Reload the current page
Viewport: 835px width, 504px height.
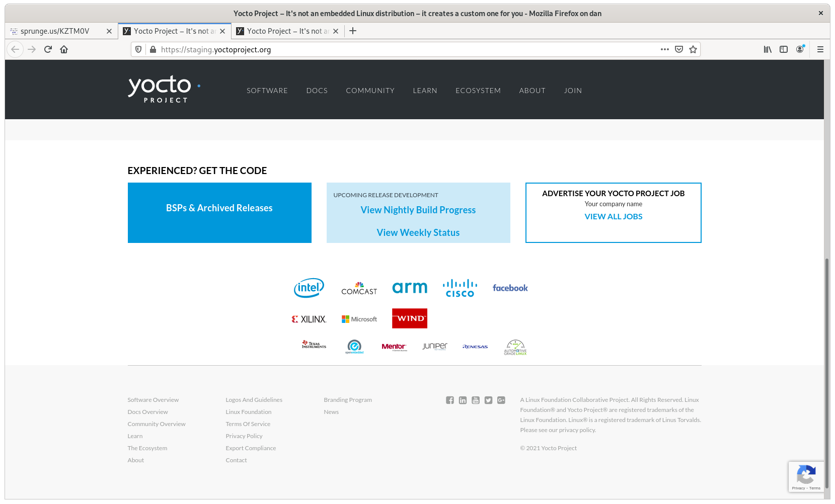[x=48, y=49]
